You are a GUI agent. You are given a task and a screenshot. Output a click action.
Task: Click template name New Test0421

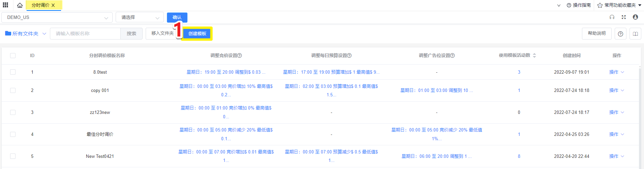pyautogui.click(x=100, y=156)
